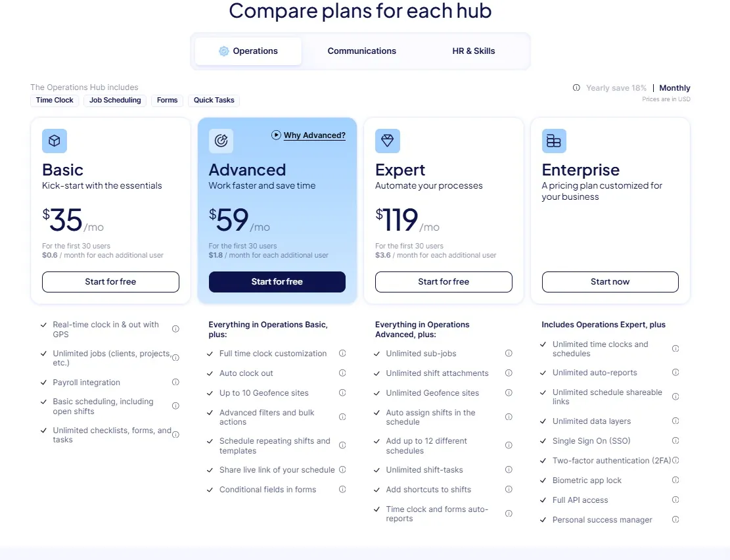Click Start now for Enterprise plan
This screenshot has height=560, width=730.
610,282
